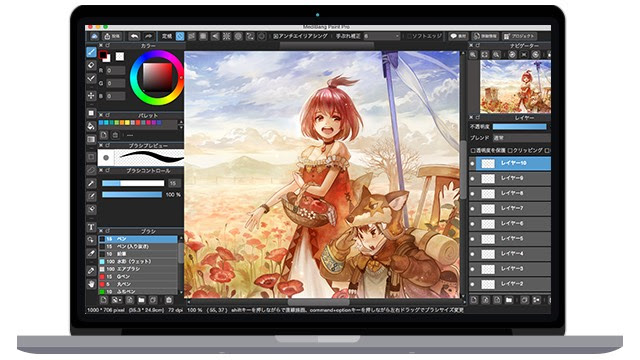Hide layer レイヤー7 visibility dot
640x360 pixels.
(473, 209)
